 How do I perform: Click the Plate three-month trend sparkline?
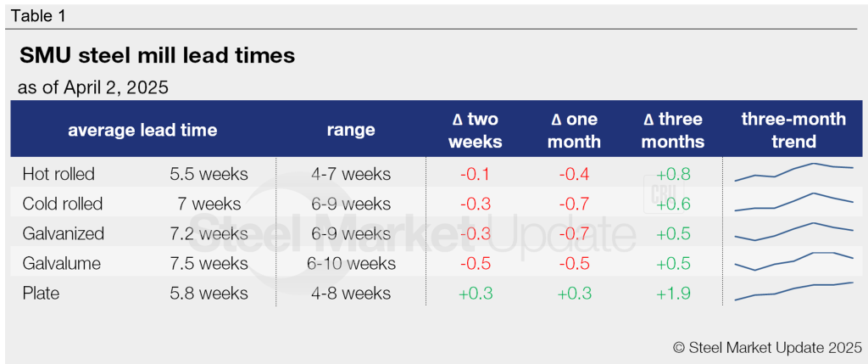(793, 291)
